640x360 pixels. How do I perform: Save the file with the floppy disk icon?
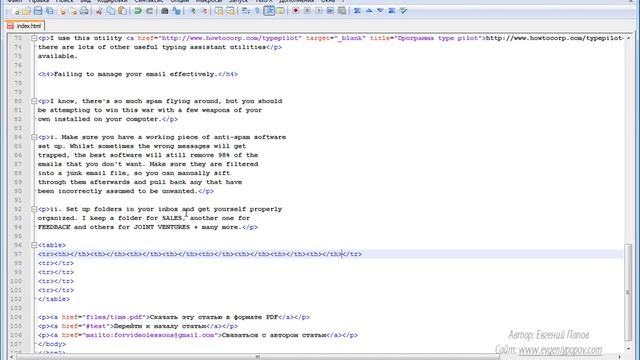click(38, 11)
